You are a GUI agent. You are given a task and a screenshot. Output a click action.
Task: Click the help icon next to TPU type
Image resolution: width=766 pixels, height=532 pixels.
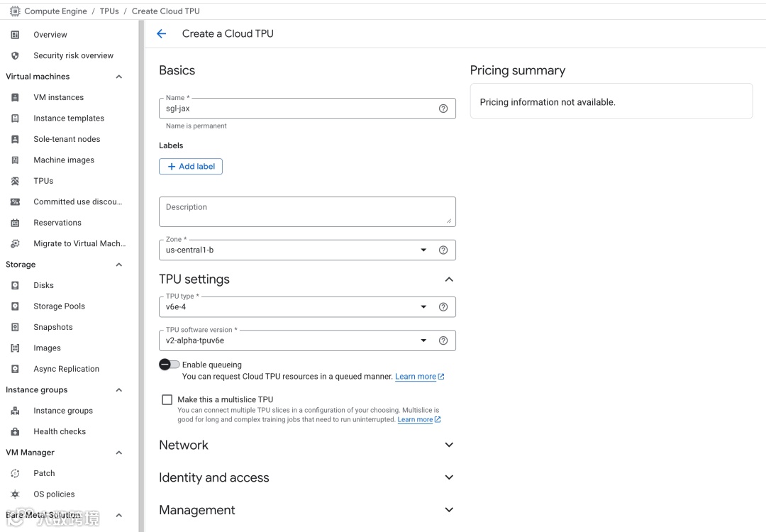click(443, 307)
